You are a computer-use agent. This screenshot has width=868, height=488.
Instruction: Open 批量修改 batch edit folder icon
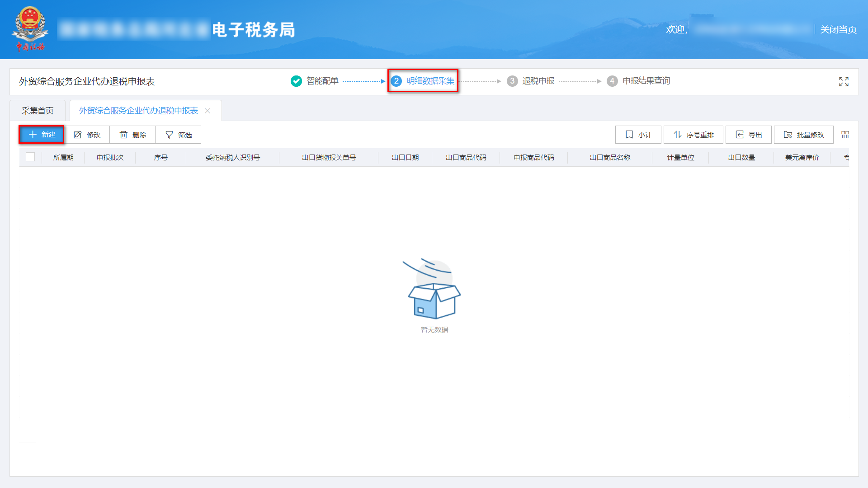click(x=788, y=134)
